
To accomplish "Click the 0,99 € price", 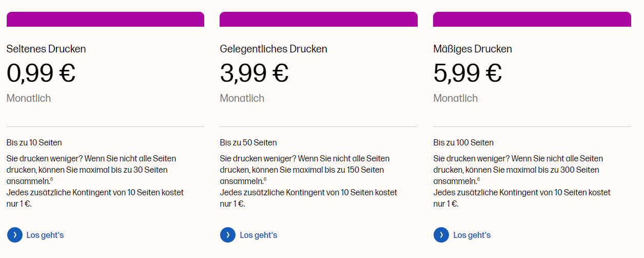I will 41,73.
